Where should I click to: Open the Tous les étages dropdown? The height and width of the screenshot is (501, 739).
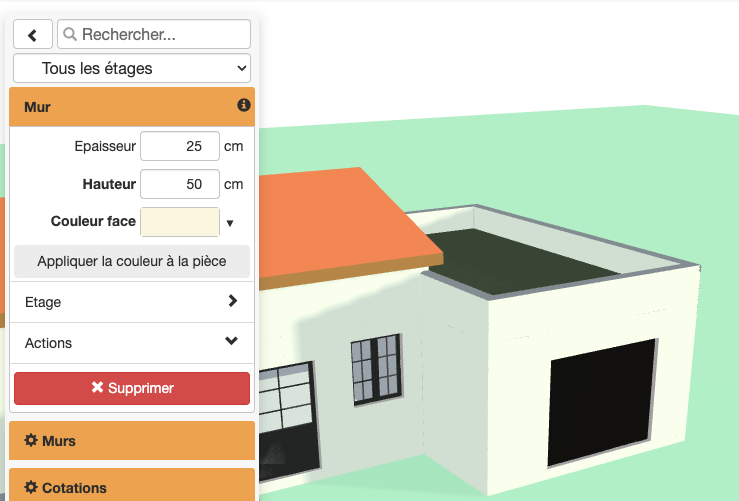pos(132,68)
